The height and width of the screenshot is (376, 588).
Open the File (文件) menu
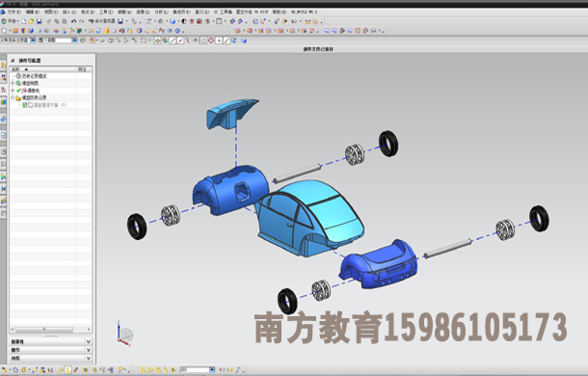pos(14,12)
